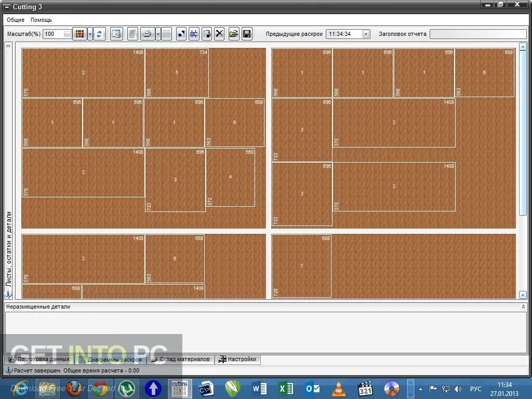Expand the printer dropdown arrow
Viewport: 532px width, 399px height.
click(x=158, y=34)
